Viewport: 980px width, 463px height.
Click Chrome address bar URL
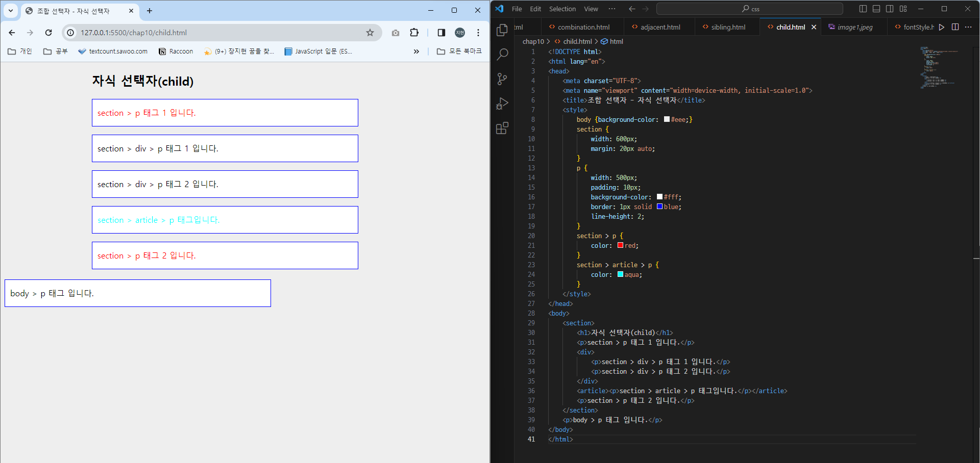(134, 33)
